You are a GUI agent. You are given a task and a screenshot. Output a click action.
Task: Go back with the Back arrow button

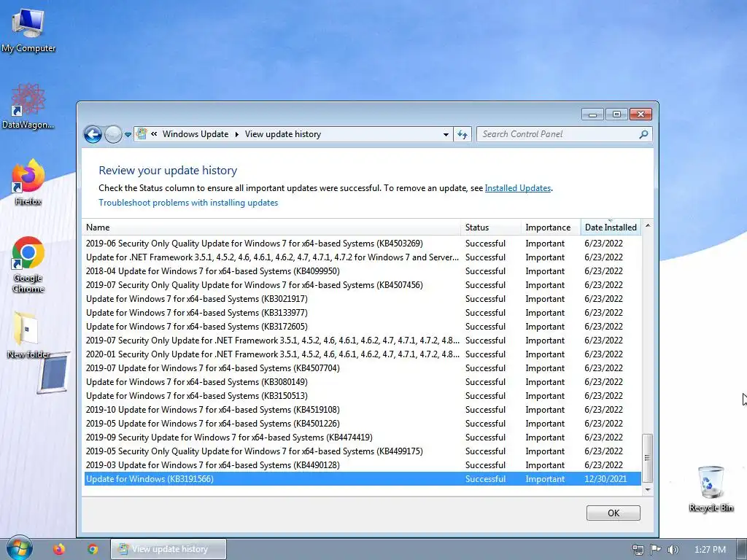(x=93, y=134)
